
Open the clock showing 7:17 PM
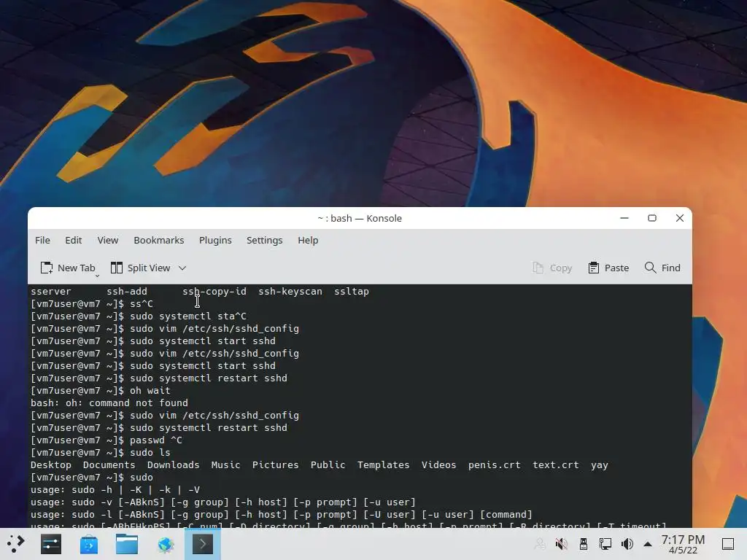point(683,544)
